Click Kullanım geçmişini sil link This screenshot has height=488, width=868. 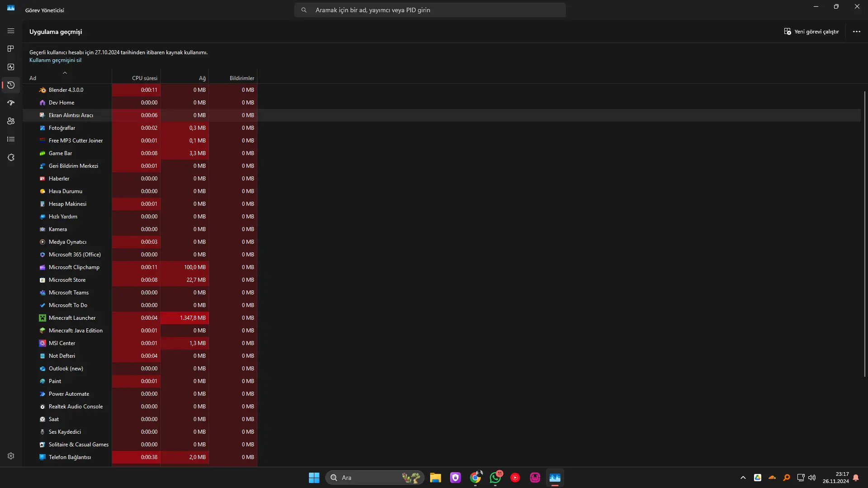(55, 60)
